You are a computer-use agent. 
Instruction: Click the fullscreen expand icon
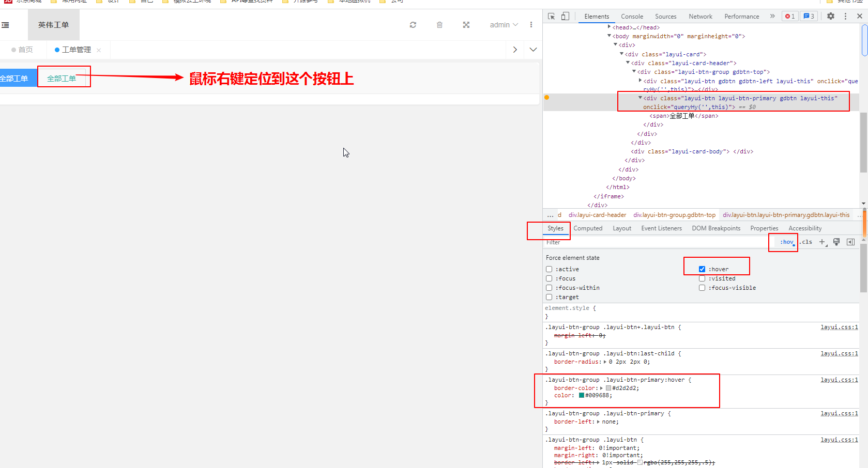[466, 25]
